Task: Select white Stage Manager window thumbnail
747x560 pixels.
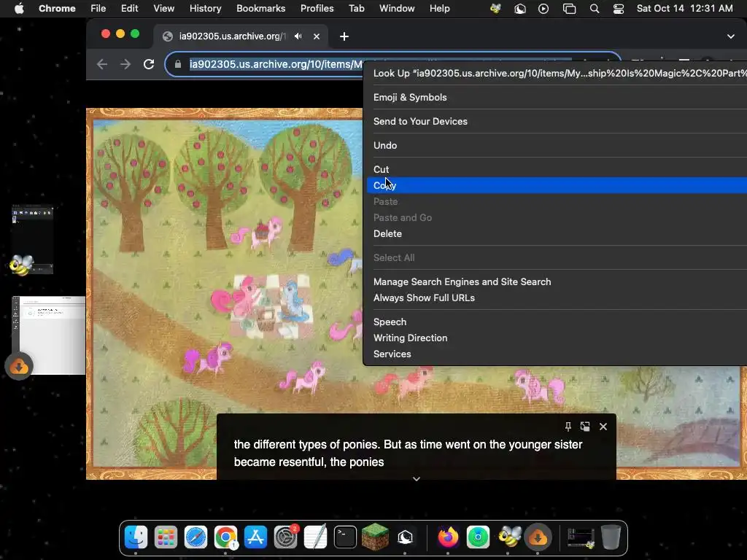Action: coord(49,335)
